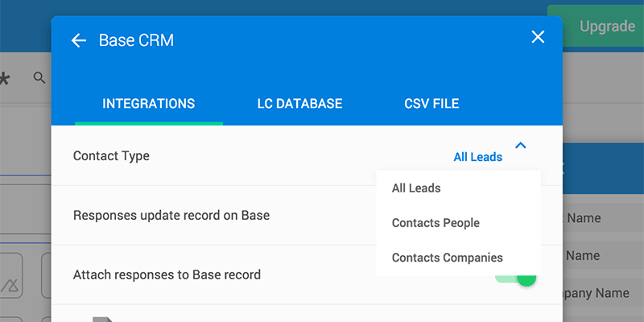This screenshot has height=322, width=644.
Task: Choose All Leads from the dropdown list
Action: 458,188
